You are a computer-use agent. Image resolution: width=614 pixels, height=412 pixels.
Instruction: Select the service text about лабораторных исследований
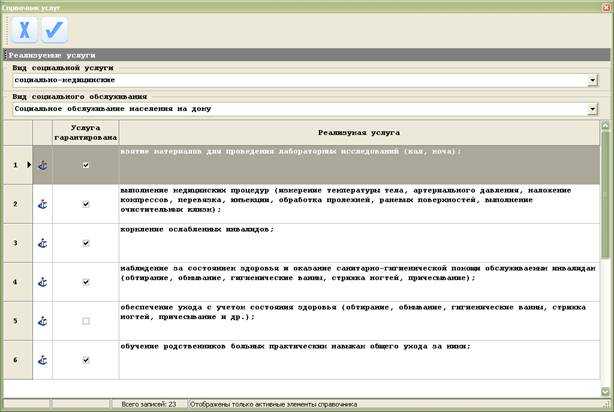point(291,151)
